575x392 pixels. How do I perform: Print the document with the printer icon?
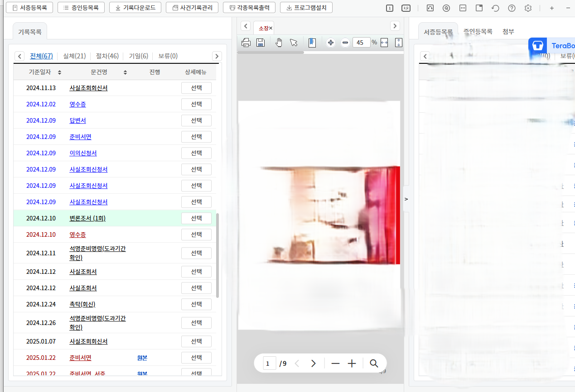click(x=246, y=43)
